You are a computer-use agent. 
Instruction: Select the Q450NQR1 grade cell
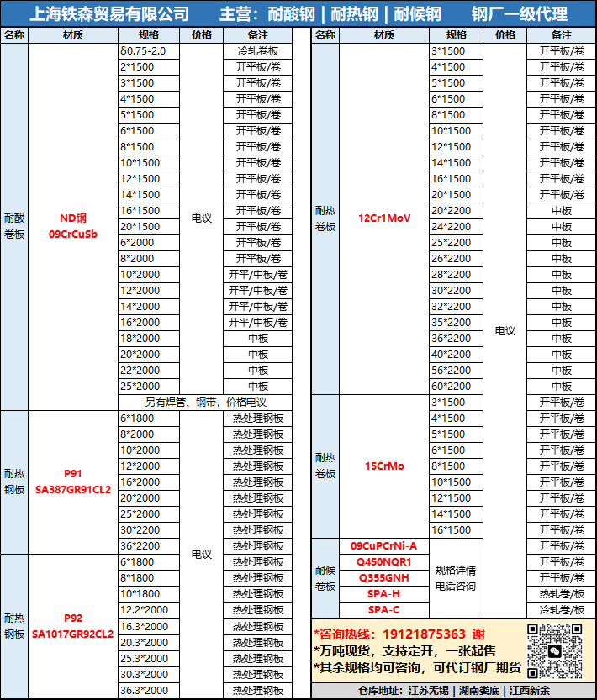pos(384,562)
